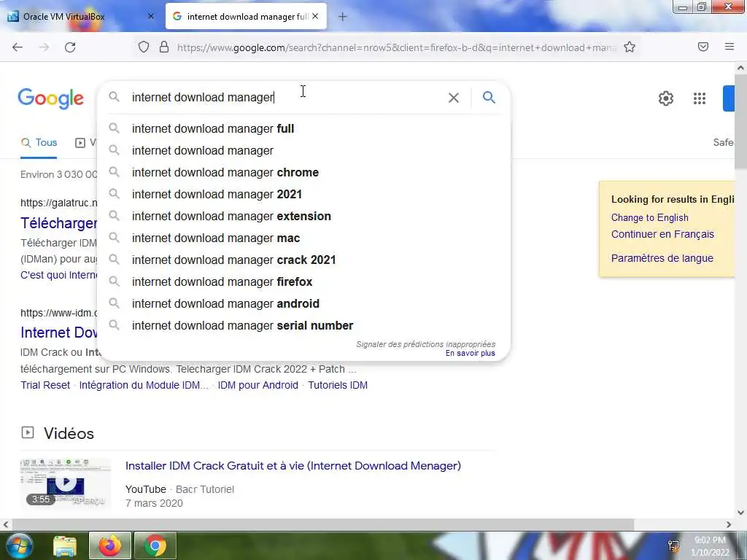The height and width of the screenshot is (560, 747).
Task: Click the 'C'est quoi Interne' link
Action: [x=58, y=275]
